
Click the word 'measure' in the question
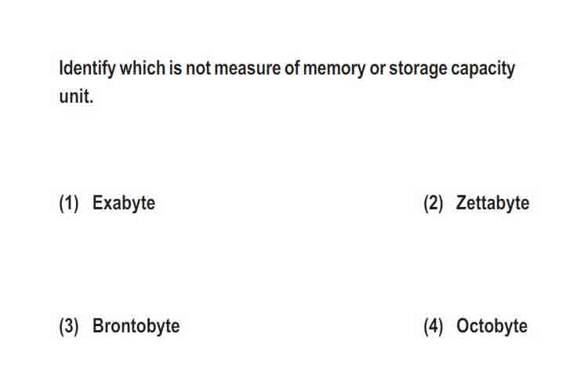pyautogui.click(x=248, y=70)
